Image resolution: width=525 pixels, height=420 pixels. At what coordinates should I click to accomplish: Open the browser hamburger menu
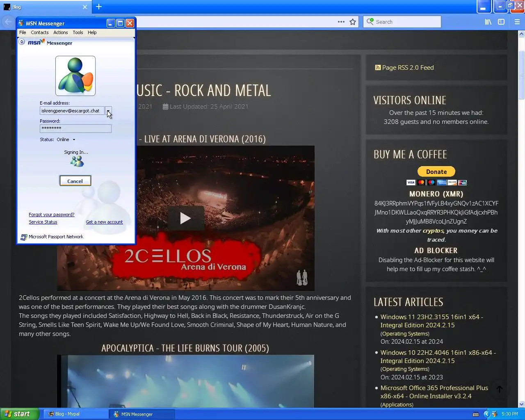tap(517, 22)
